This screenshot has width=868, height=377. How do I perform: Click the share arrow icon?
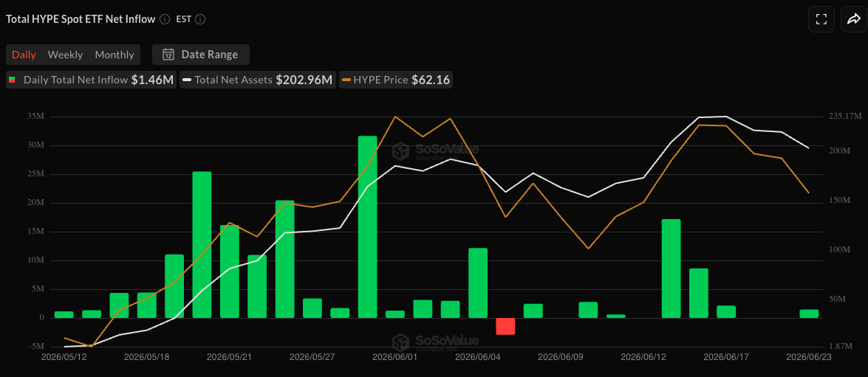(854, 19)
